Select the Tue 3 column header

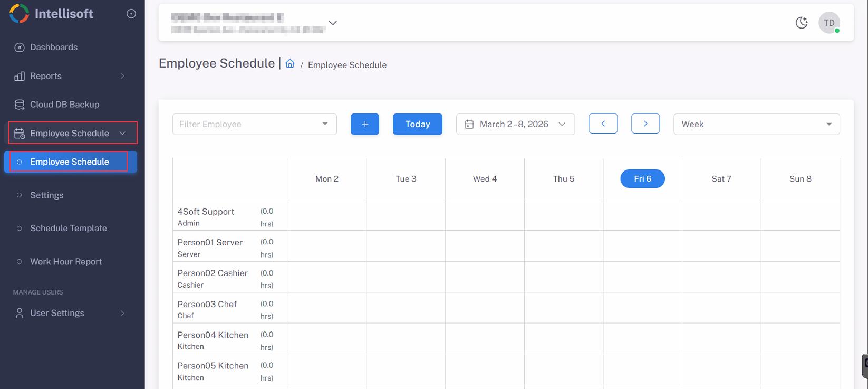click(x=406, y=179)
